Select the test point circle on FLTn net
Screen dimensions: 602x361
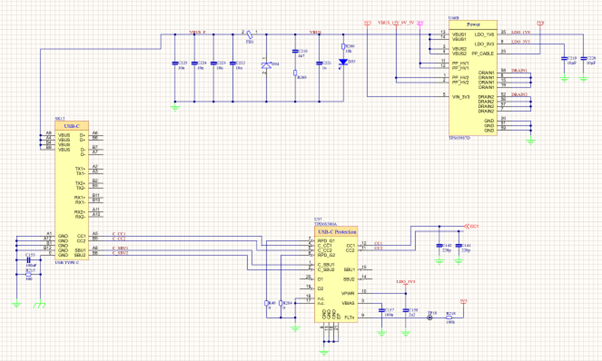point(430,318)
